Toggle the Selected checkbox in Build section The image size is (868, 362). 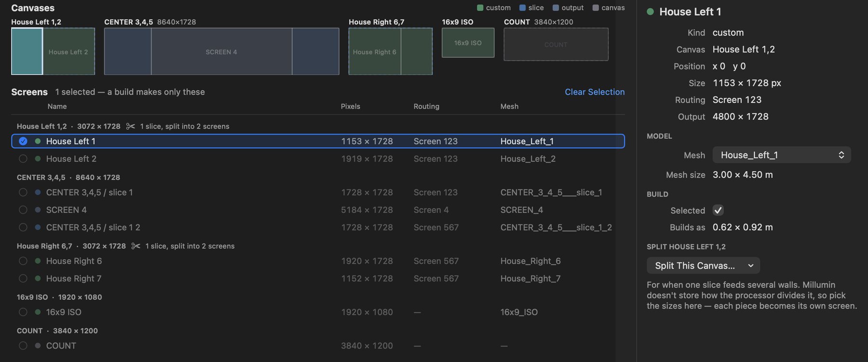[718, 210]
